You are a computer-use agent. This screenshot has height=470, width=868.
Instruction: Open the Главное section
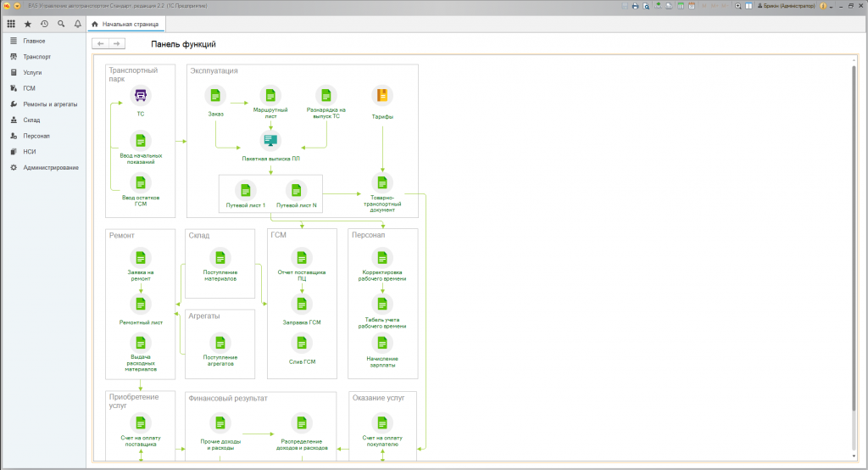(43, 41)
